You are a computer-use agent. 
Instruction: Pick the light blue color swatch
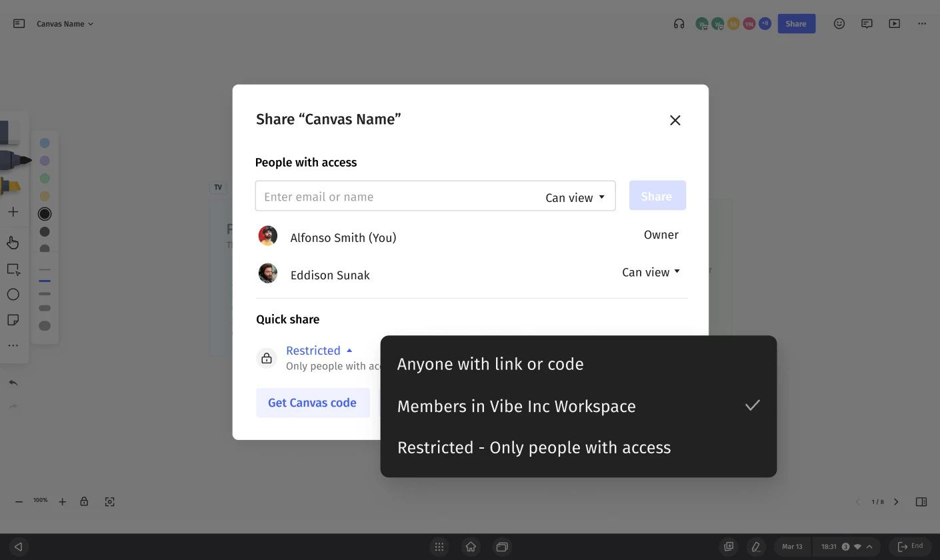click(45, 143)
